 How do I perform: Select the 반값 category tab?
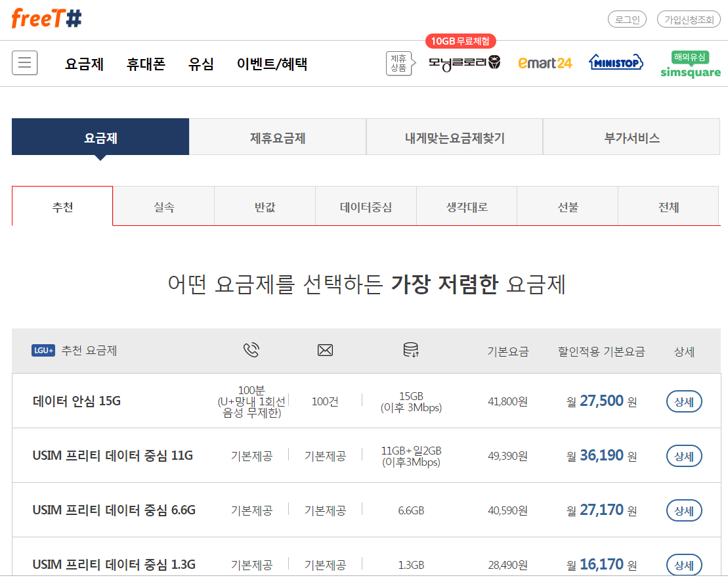tap(265, 206)
